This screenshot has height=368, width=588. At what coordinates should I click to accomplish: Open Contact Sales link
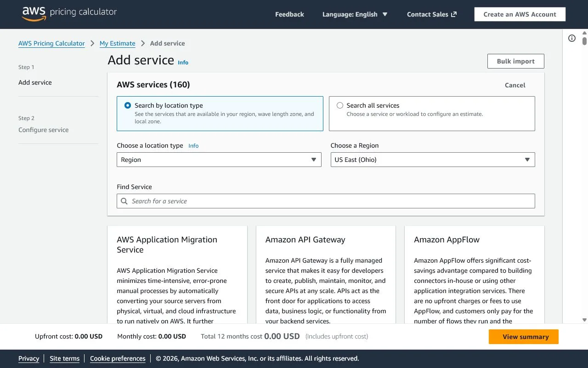432,14
